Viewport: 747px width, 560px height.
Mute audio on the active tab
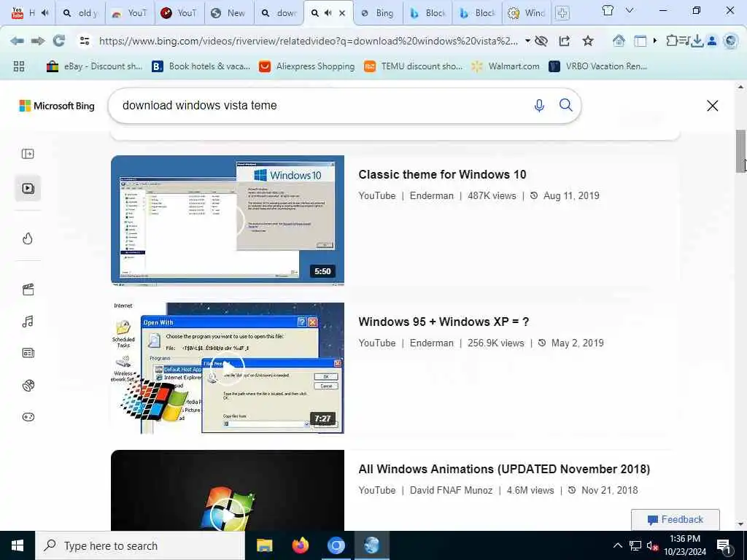click(328, 13)
